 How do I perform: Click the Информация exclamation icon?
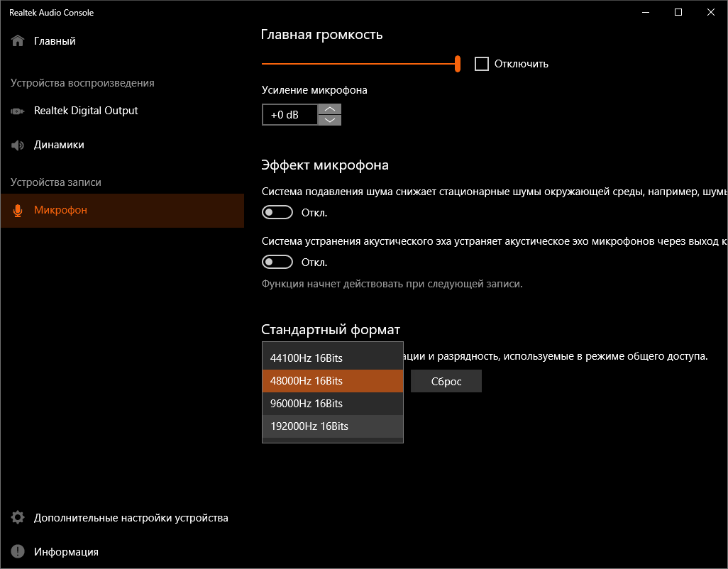pyautogui.click(x=18, y=552)
